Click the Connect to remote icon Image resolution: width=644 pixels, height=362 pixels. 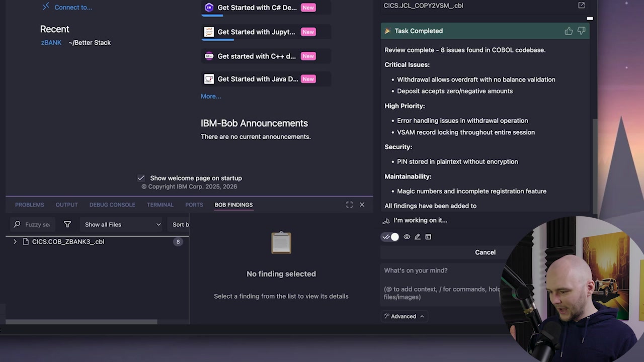(x=46, y=7)
